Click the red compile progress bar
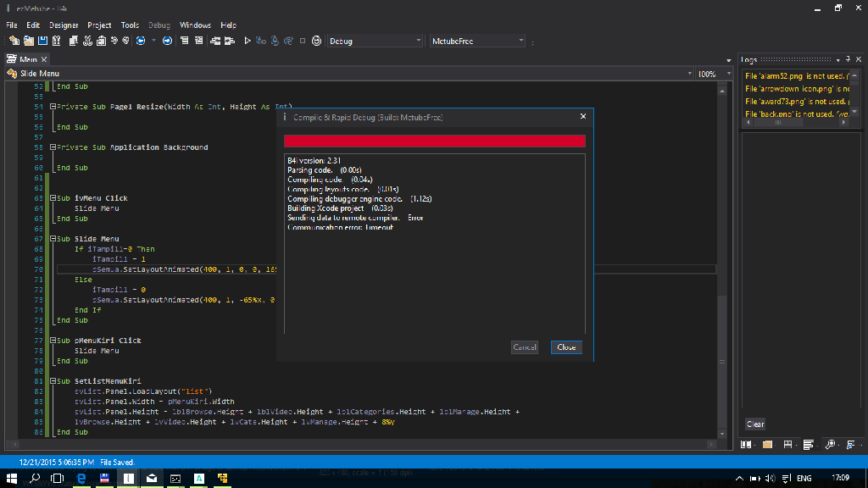Image resolution: width=868 pixels, height=488 pixels. point(434,141)
